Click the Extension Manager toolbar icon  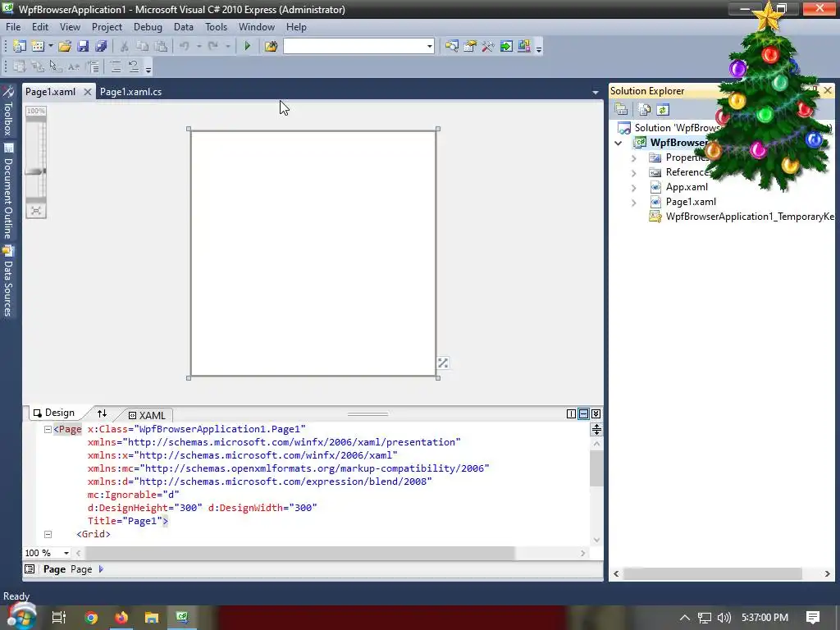tap(524, 47)
